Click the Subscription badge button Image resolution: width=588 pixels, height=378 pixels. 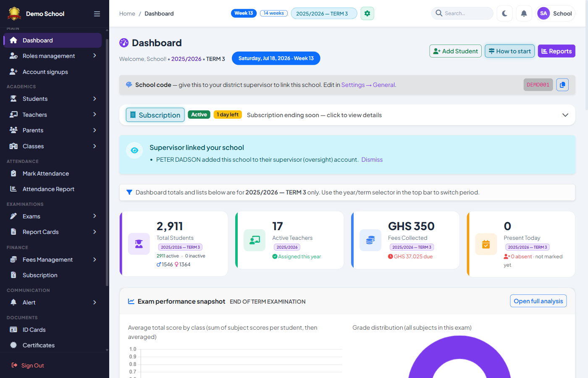click(155, 115)
